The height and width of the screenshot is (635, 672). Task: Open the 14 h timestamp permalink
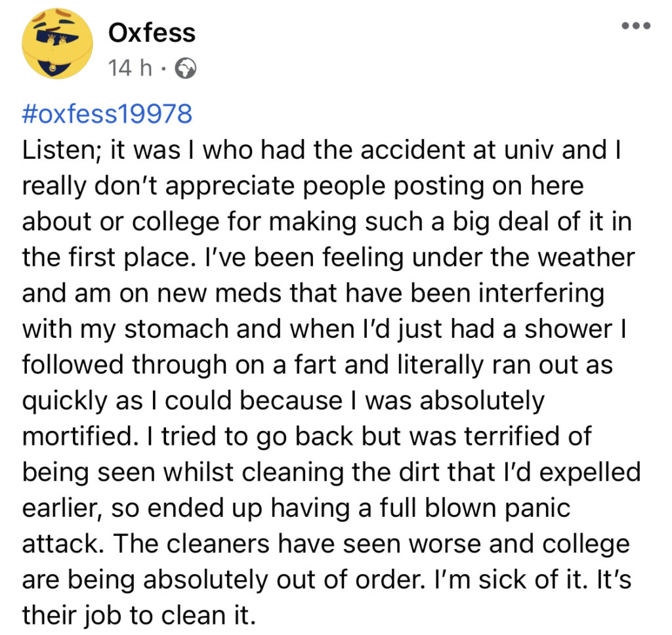[x=130, y=68]
